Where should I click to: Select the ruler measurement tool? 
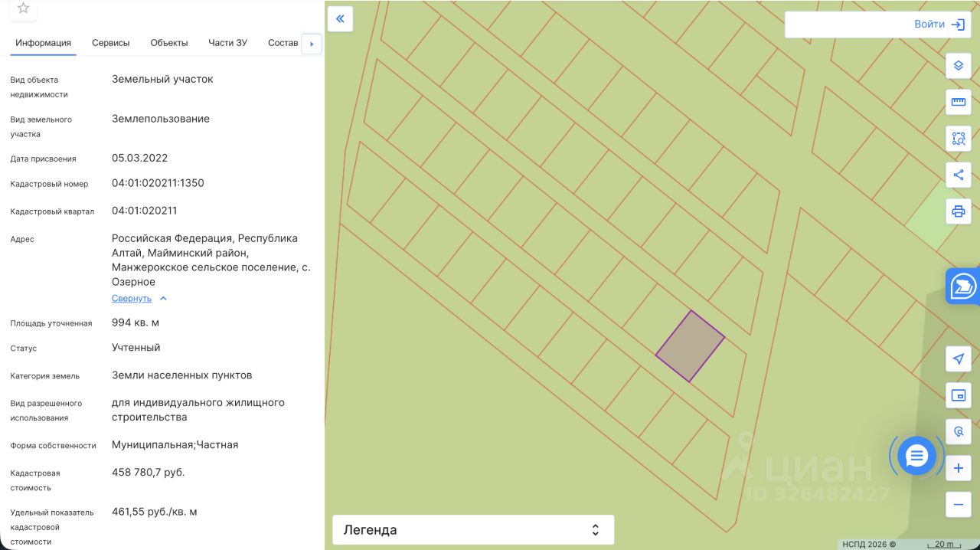959,102
